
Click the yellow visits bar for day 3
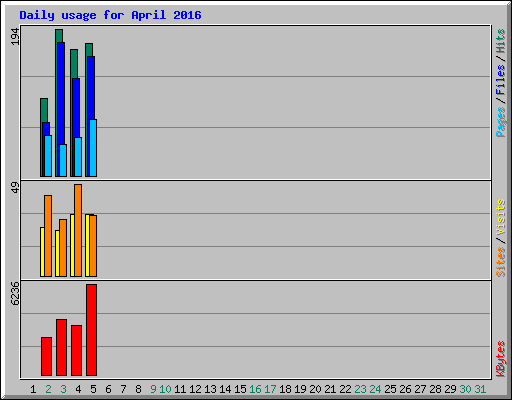57,253
